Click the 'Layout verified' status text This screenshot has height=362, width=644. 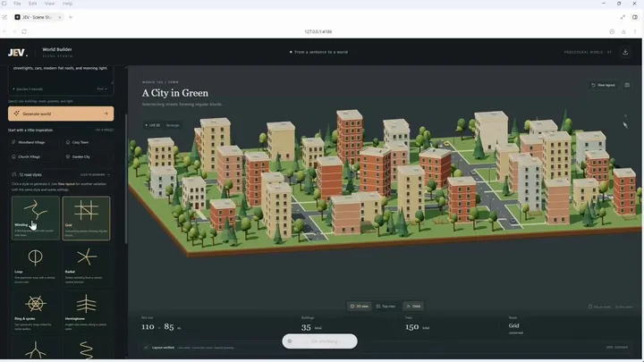click(163, 348)
